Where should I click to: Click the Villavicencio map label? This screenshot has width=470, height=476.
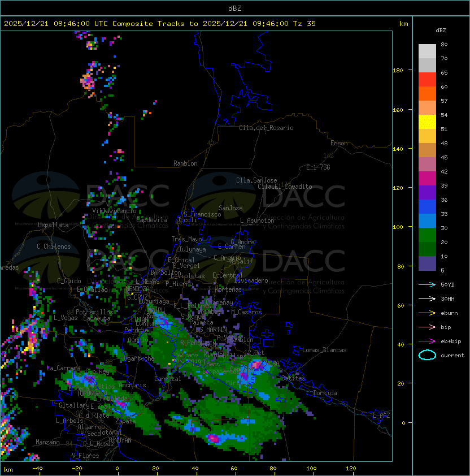pos(114,211)
